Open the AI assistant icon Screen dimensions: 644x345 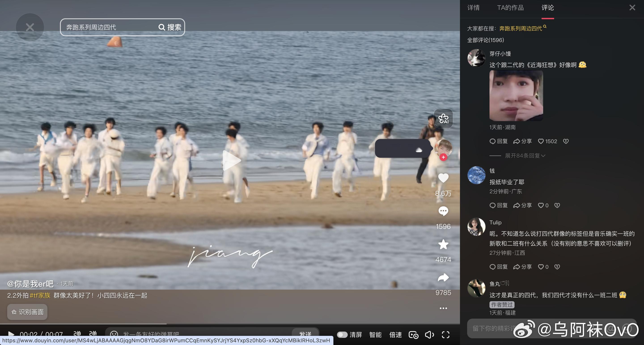coord(443,118)
